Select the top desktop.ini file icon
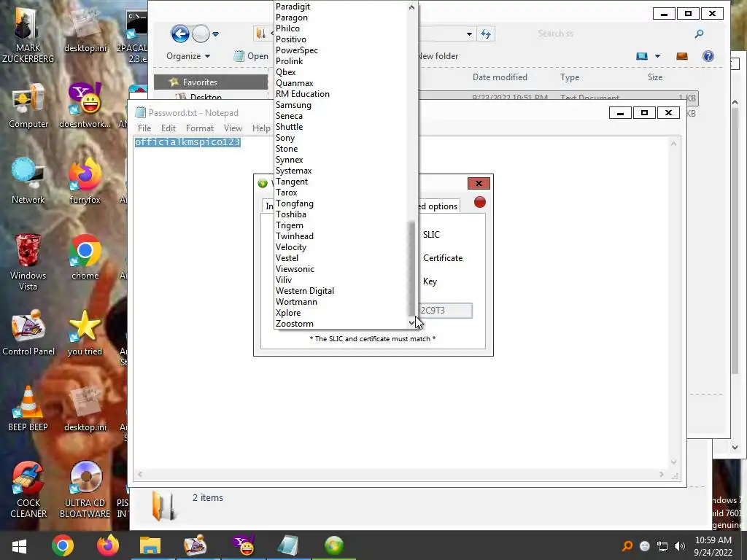 (x=85, y=29)
